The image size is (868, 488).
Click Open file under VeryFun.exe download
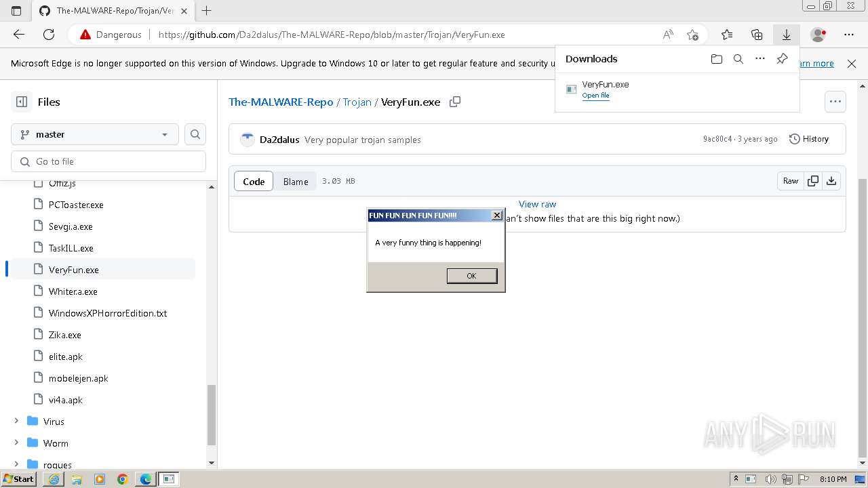[595, 96]
